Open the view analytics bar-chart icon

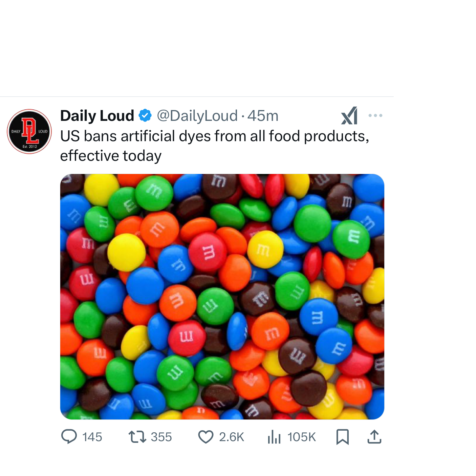click(274, 437)
